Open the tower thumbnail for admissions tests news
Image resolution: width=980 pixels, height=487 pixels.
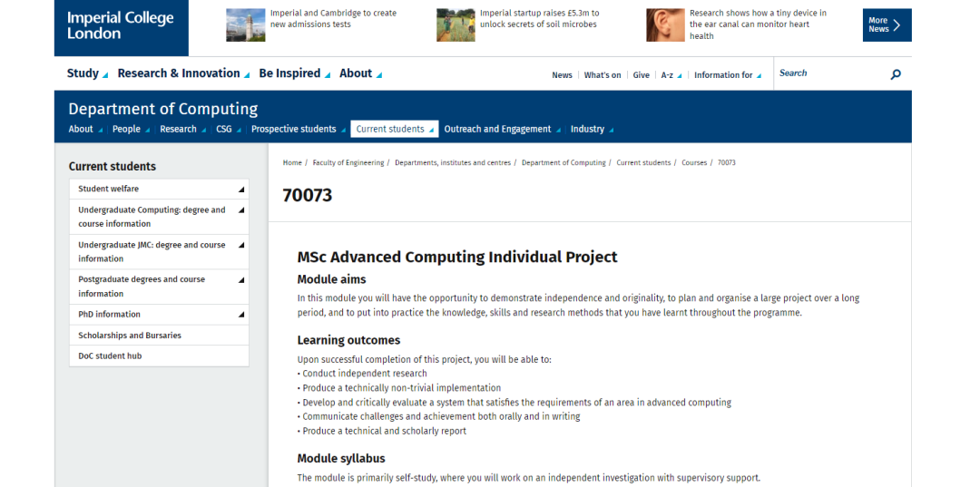[246, 25]
